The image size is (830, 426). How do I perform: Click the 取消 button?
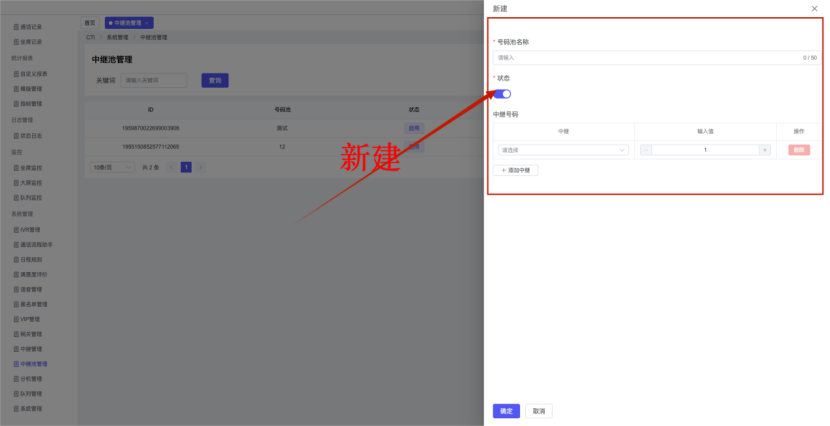coord(538,410)
